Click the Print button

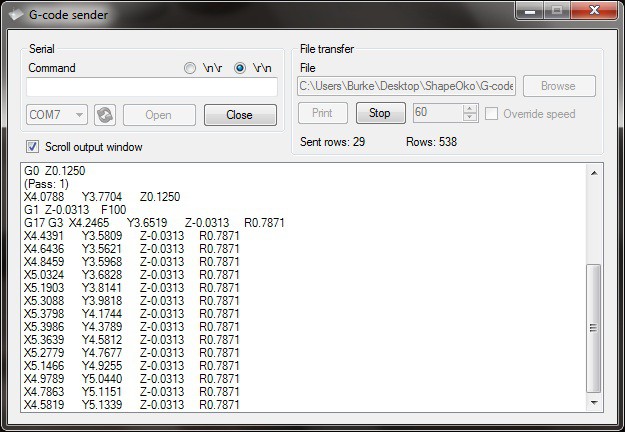click(323, 113)
